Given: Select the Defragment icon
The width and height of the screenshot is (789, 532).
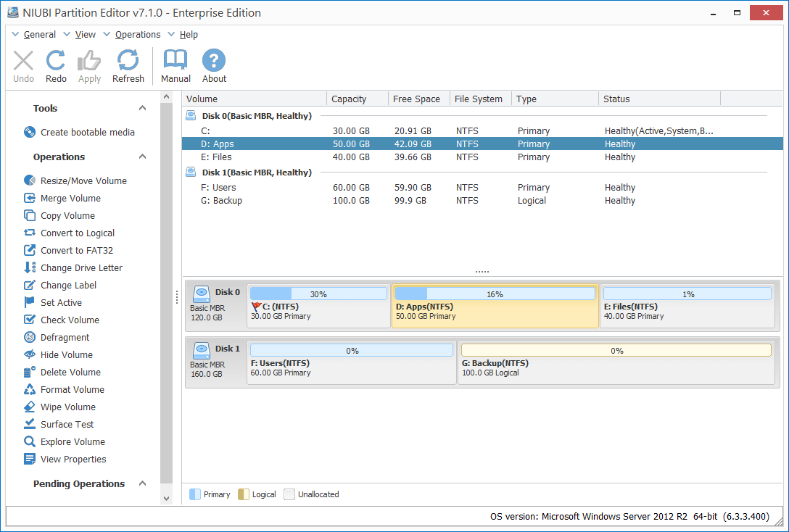Looking at the screenshot, I should 30,337.
